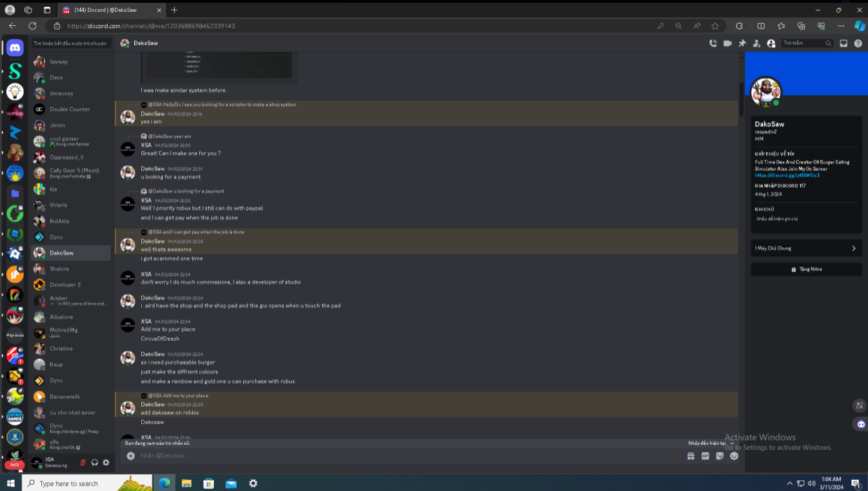The height and width of the screenshot is (491, 868).
Task: Add this page to favorites star
Action: pyautogui.click(x=715, y=26)
